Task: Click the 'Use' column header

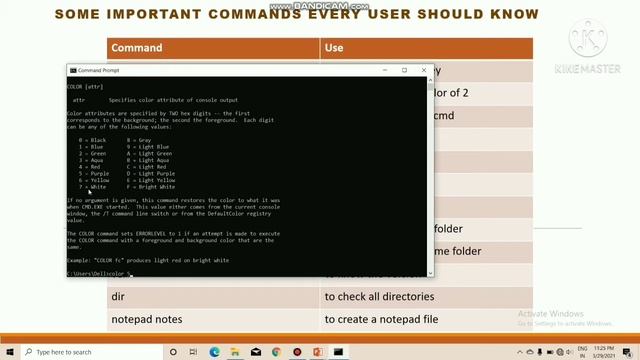Action: click(x=426, y=48)
